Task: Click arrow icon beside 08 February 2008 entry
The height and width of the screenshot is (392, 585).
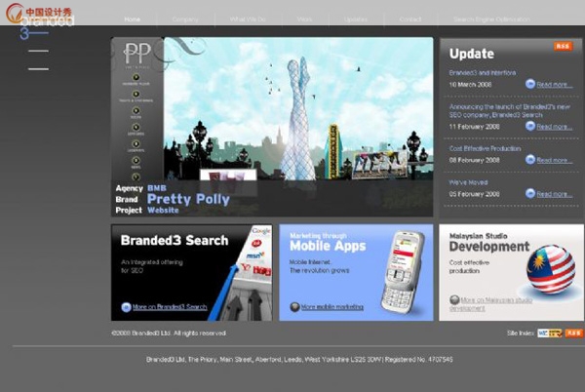Action: click(530, 160)
